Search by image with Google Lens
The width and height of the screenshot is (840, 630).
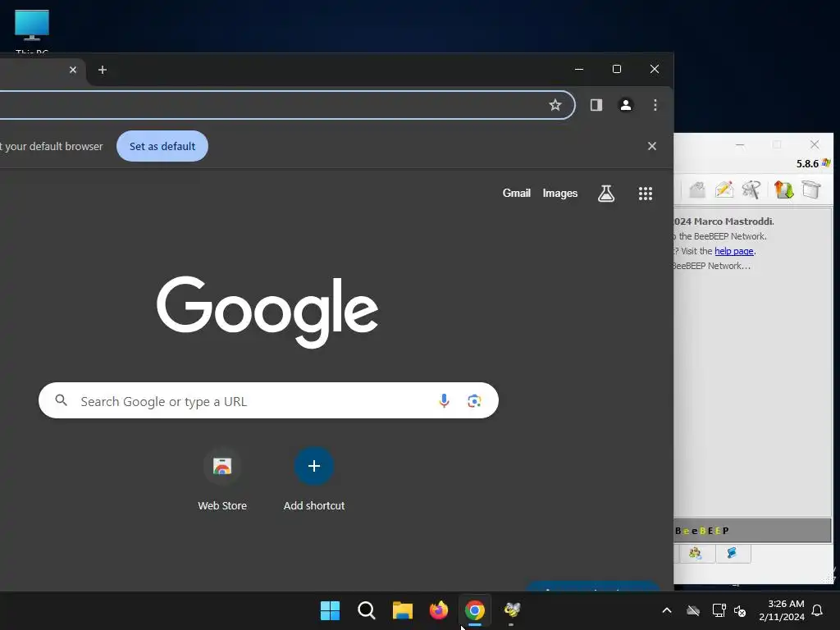pyautogui.click(x=474, y=400)
